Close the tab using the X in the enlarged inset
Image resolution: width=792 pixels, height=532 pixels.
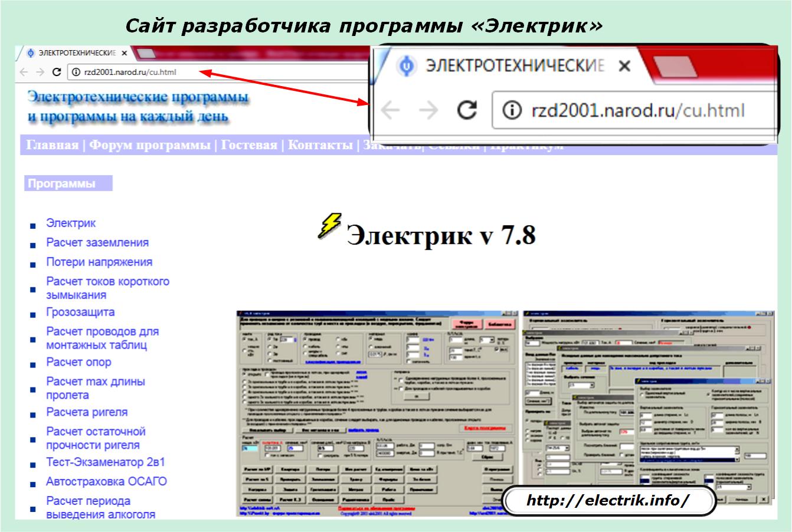[624, 65]
